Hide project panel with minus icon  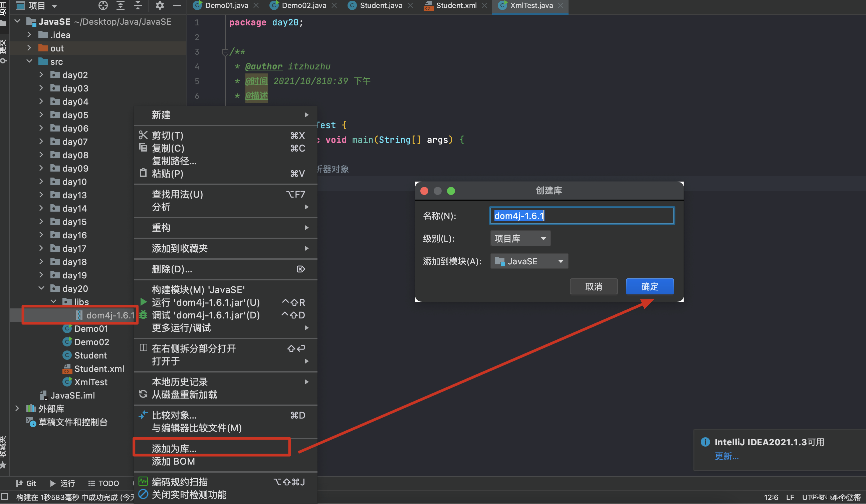[177, 5]
